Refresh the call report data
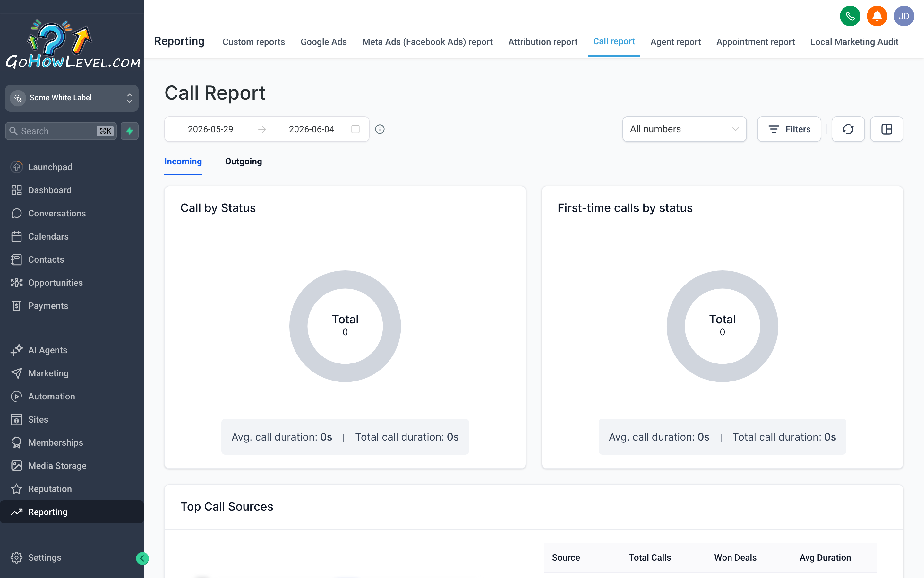This screenshot has width=924, height=578. point(848,129)
